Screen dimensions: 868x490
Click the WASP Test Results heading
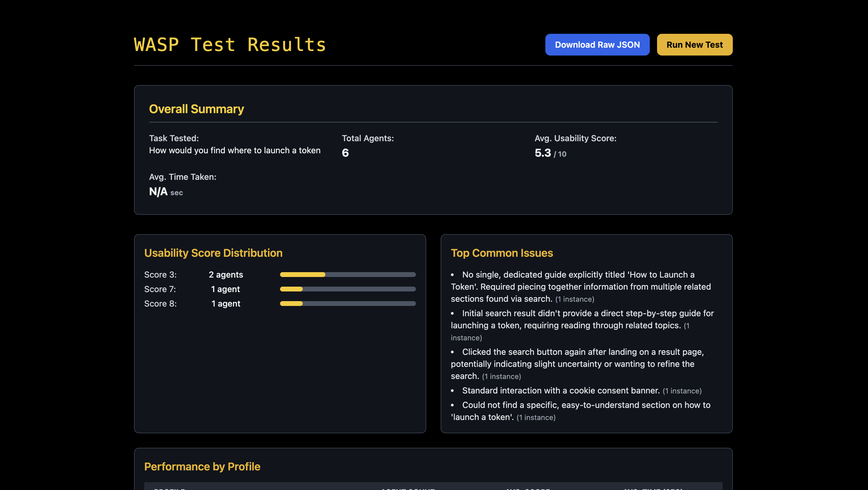click(x=230, y=45)
